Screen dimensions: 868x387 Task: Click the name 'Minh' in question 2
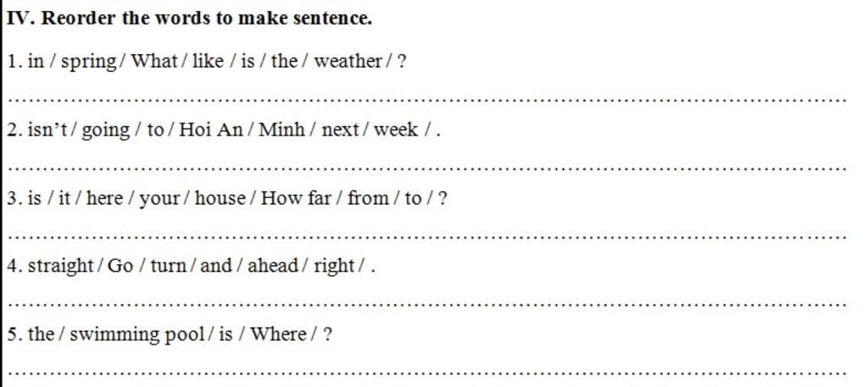tap(281, 130)
